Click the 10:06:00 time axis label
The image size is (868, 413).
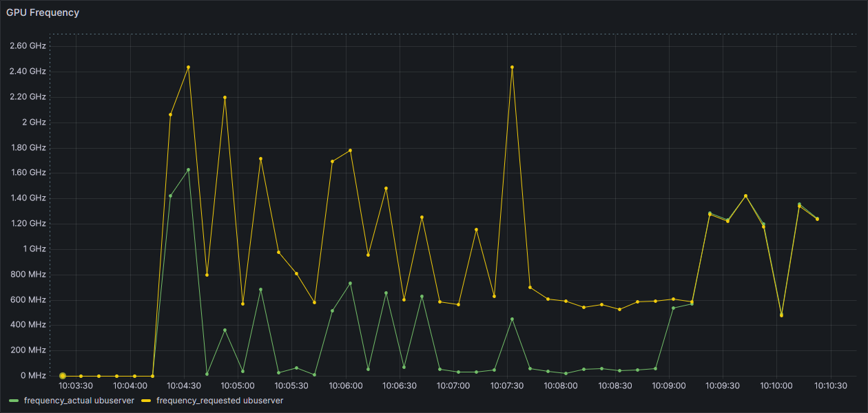click(346, 386)
